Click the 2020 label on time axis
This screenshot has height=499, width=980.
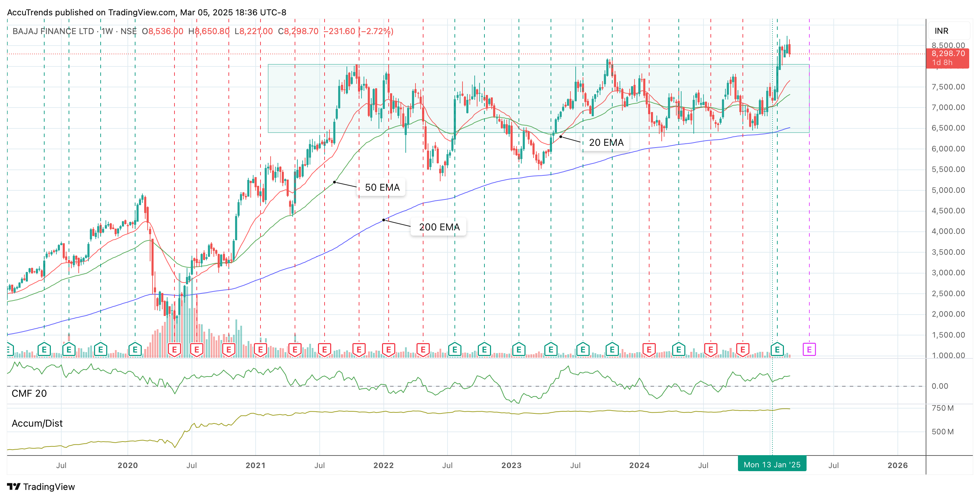click(x=127, y=465)
